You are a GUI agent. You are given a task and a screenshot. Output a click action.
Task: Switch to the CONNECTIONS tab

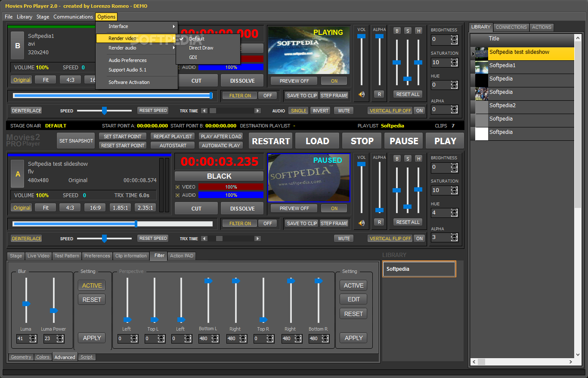[x=511, y=27]
